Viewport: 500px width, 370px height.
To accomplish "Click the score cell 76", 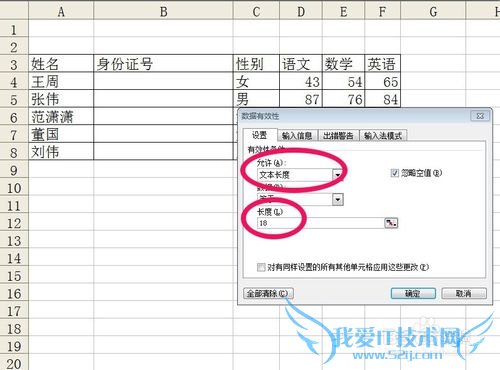I will tap(343, 99).
